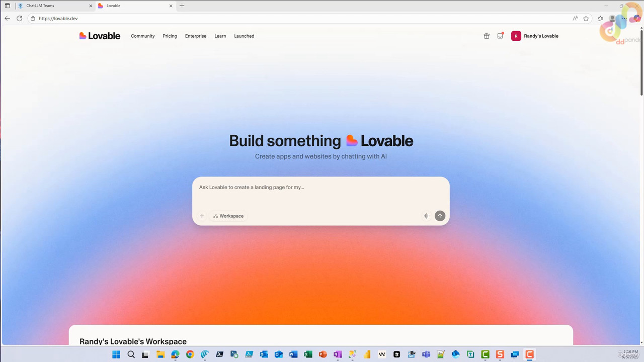
Task: Open the notifications inbox icon
Action: coord(500,36)
